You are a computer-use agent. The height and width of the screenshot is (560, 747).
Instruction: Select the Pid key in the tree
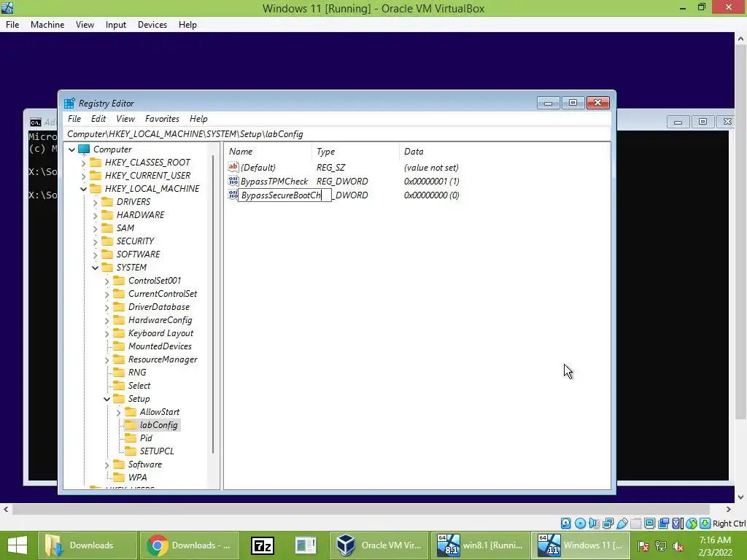pos(146,438)
